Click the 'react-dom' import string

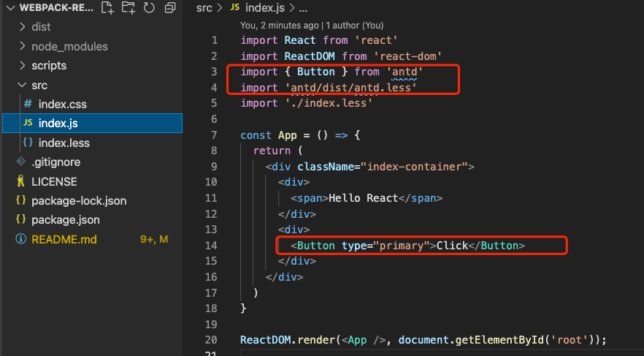(407, 56)
